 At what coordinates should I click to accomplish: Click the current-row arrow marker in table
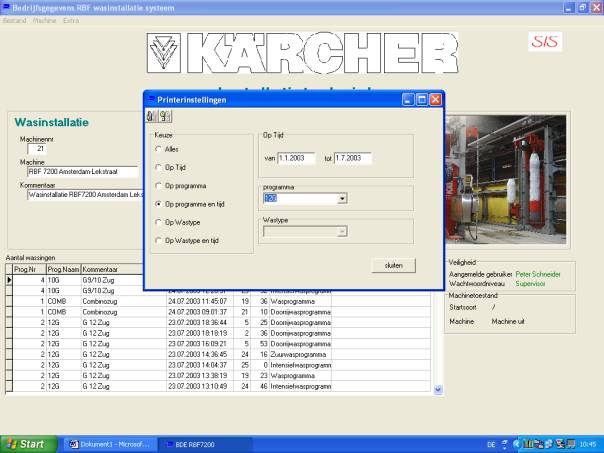pyautogui.click(x=9, y=280)
